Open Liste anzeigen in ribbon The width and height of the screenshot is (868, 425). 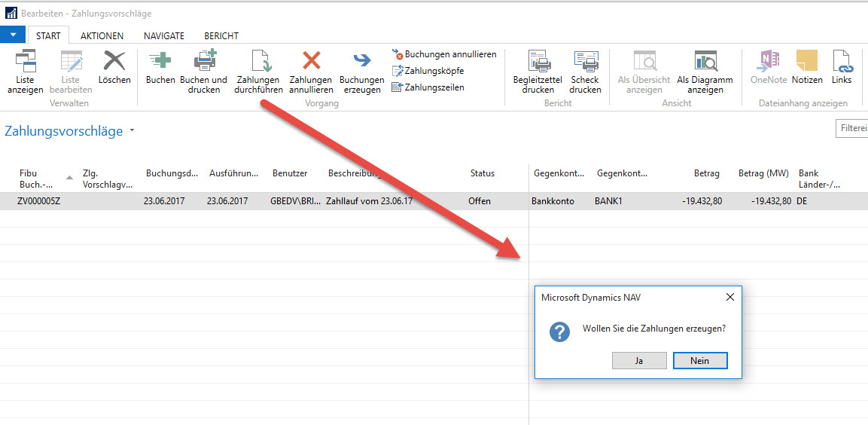coord(25,72)
